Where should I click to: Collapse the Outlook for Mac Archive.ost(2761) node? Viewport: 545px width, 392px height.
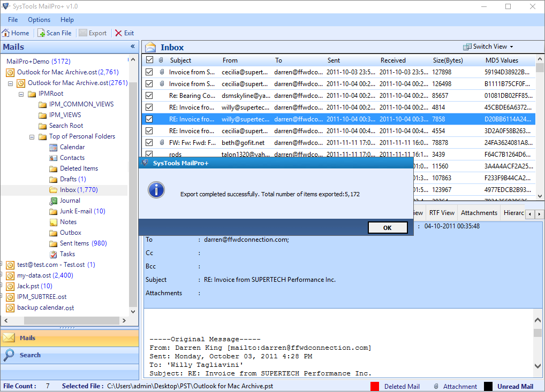10,83
